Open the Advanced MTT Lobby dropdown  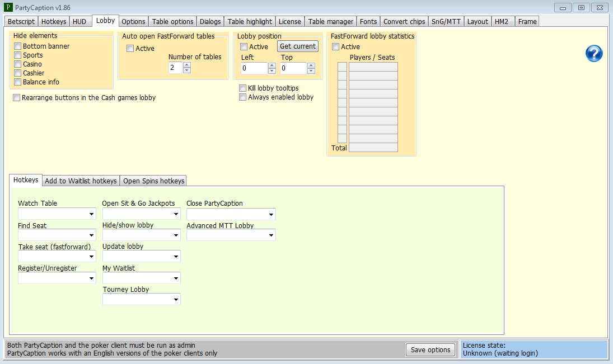(x=272, y=235)
